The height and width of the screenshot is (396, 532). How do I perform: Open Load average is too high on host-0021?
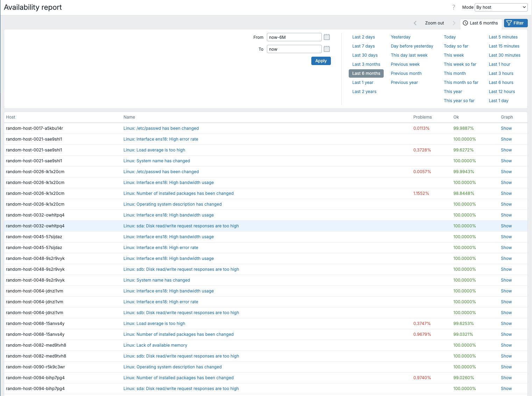[154, 150]
